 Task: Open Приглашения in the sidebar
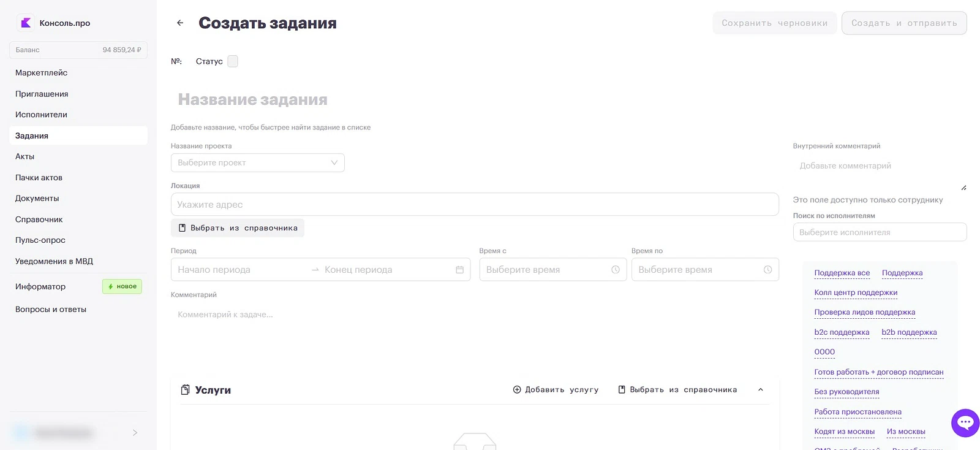[x=78, y=94]
